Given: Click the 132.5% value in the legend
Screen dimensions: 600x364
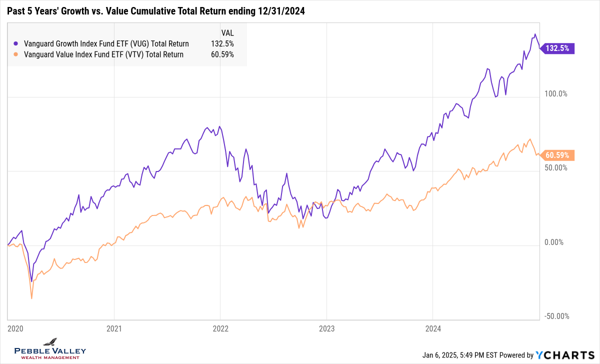Looking at the screenshot, I should (222, 43).
